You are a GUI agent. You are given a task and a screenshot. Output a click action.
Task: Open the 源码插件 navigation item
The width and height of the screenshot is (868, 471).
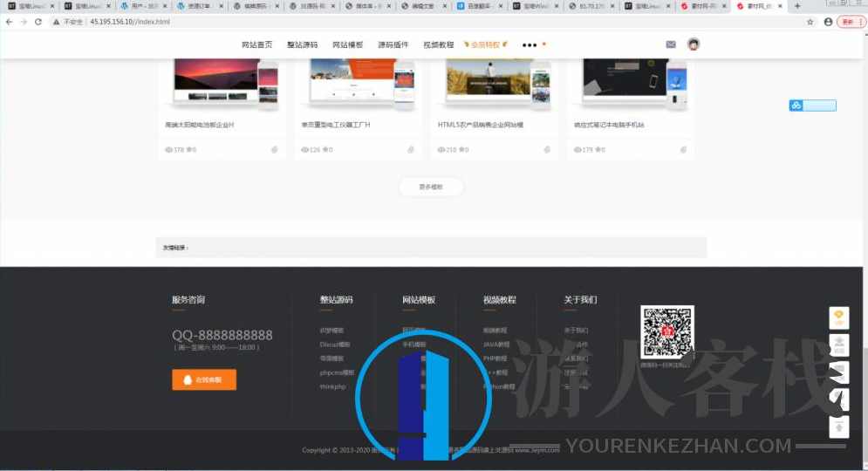(x=393, y=44)
